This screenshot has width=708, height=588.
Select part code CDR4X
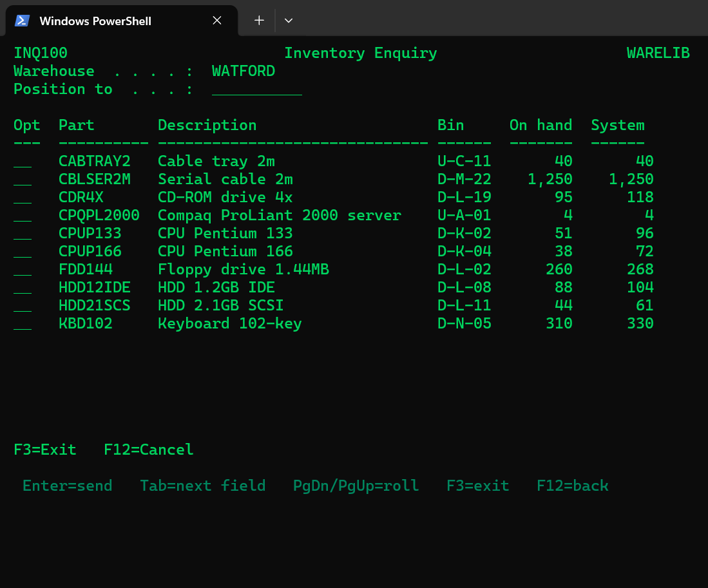(81, 197)
